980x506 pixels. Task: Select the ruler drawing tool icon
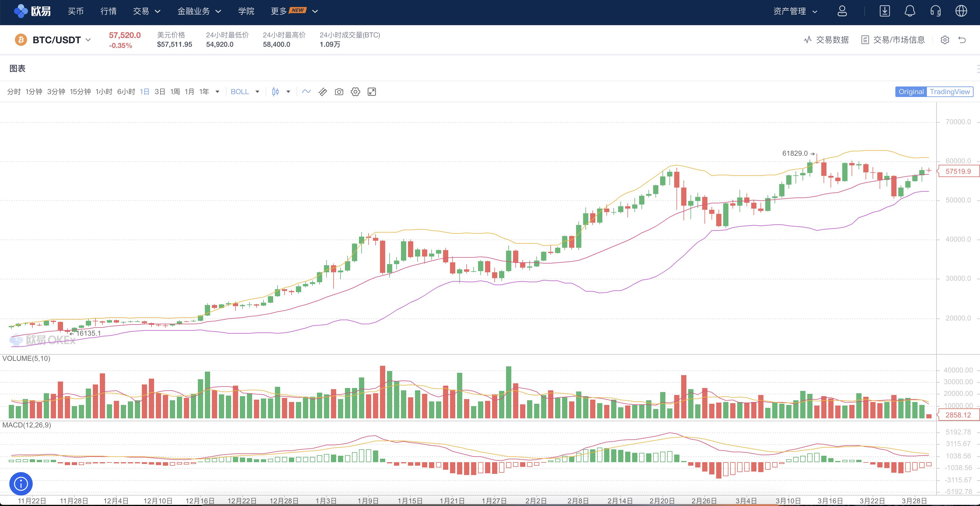tap(322, 92)
